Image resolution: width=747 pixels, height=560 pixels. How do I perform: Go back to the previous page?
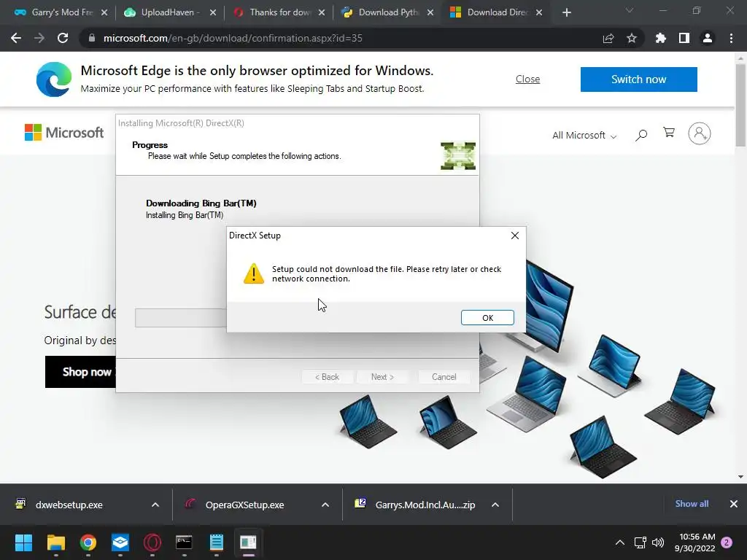click(16, 38)
